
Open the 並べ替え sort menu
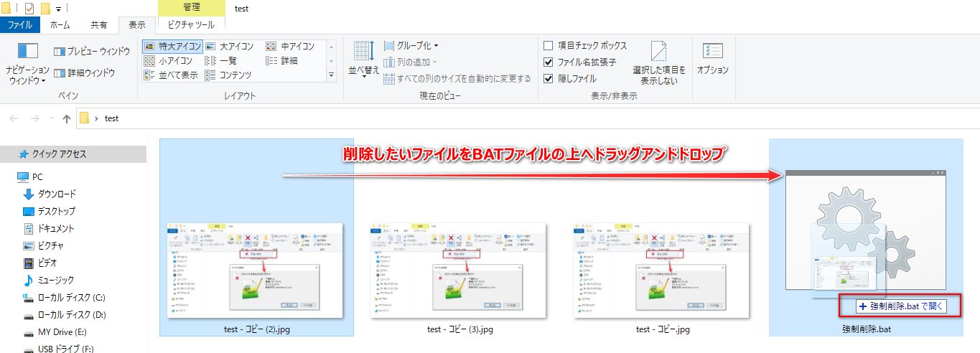[364, 59]
